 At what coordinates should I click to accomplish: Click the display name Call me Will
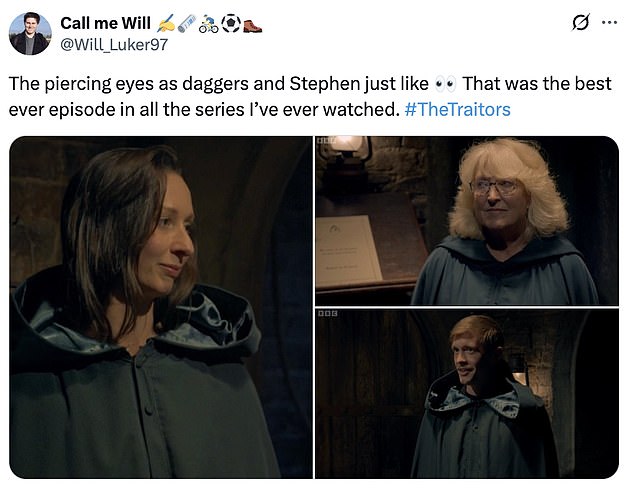click(x=106, y=23)
